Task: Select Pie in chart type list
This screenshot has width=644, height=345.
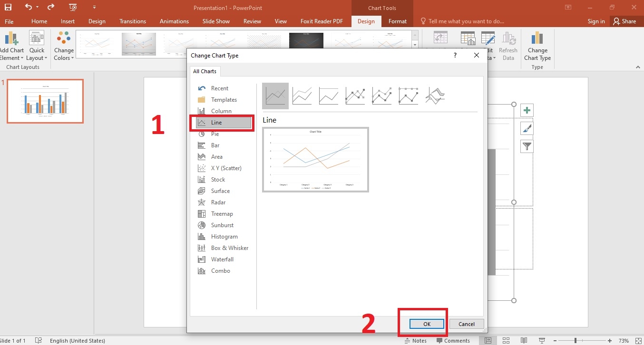Action: click(x=215, y=134)
